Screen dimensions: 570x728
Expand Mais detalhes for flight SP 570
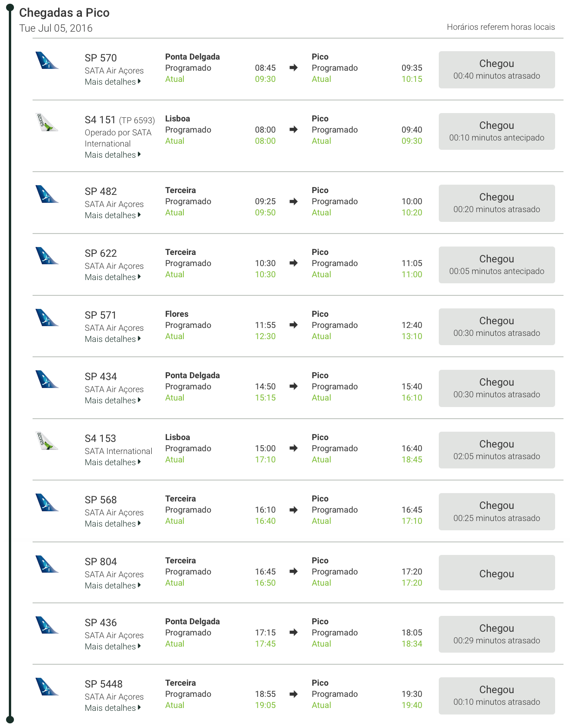tap(113, 82)
